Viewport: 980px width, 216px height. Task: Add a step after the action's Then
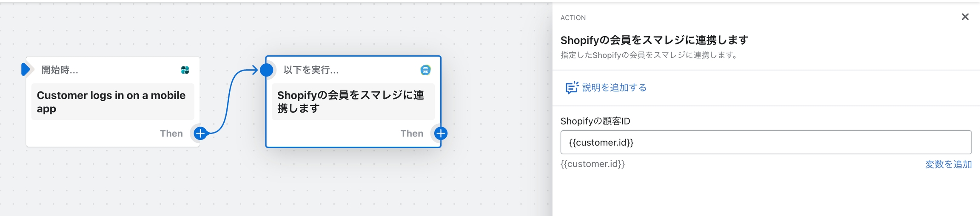click(441, 134)
